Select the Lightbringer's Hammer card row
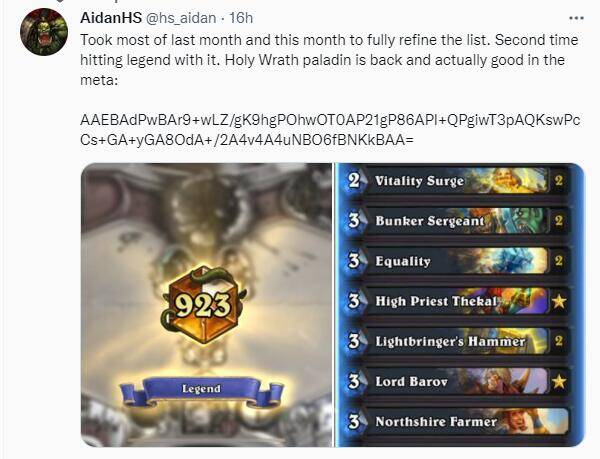600x459 pixels. pos(454,341)
